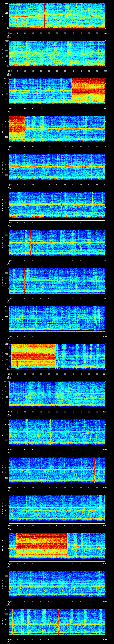Click the '15:00' end-time label

click(x=105, y=525)
